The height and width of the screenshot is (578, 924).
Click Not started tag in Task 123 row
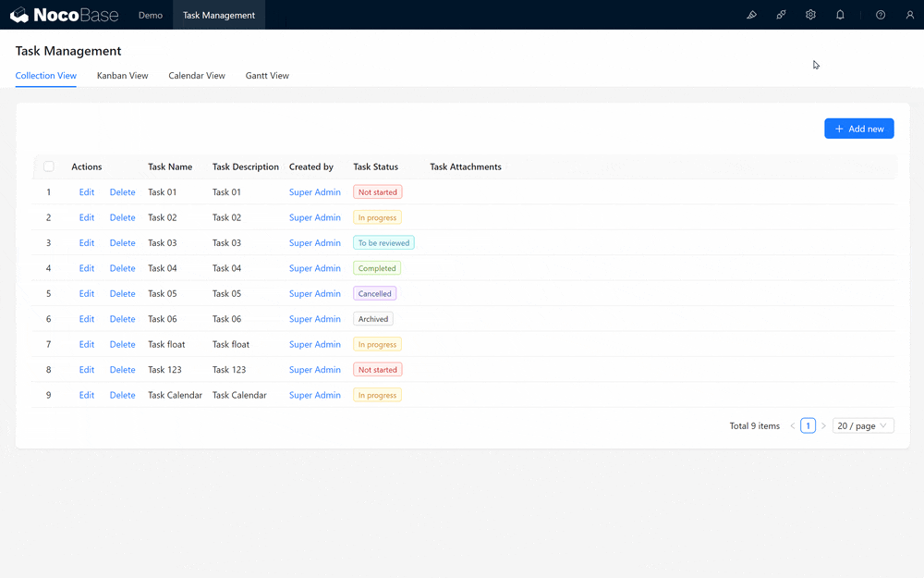378,370
